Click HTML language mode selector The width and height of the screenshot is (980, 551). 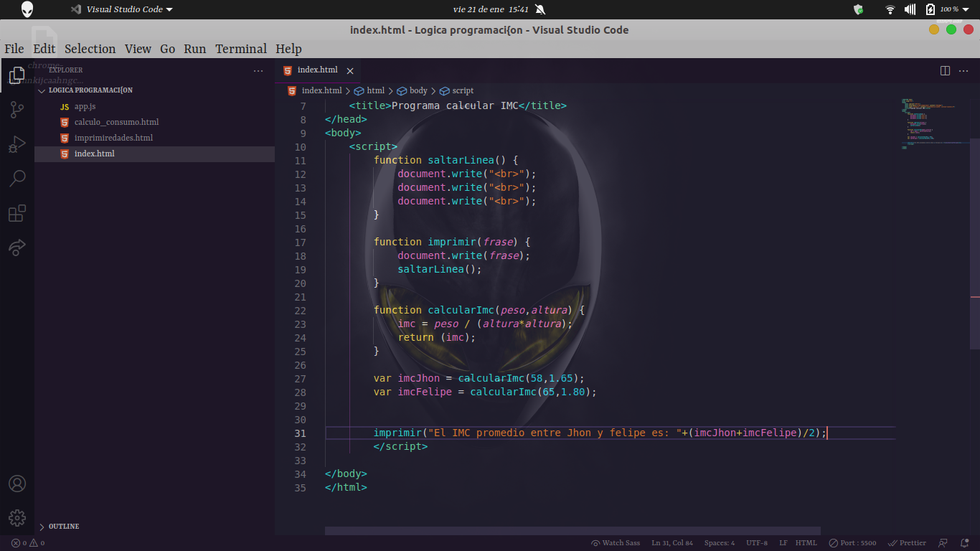(x=806, y=543)
